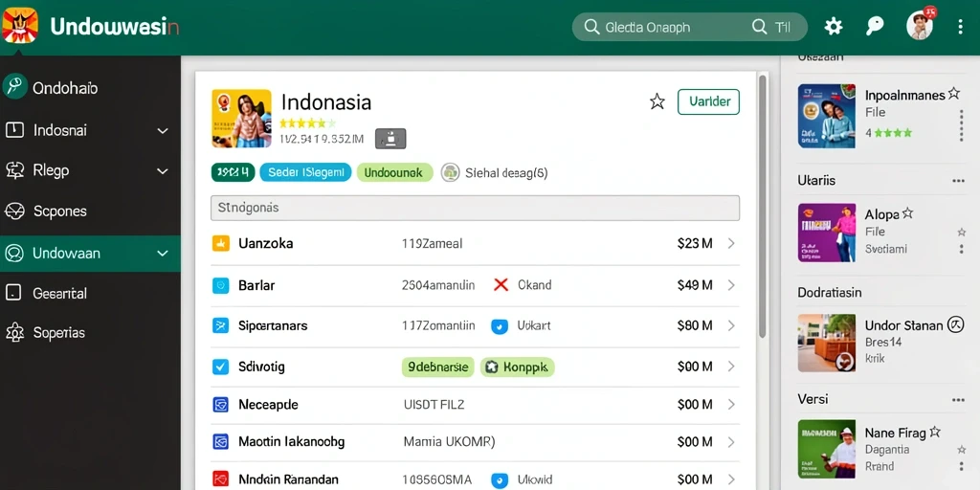This screenshot has width=980, height=490.
Task: Expand the Rlegp sidebar section
Action: pyautogui.click(x=163, y=170)
